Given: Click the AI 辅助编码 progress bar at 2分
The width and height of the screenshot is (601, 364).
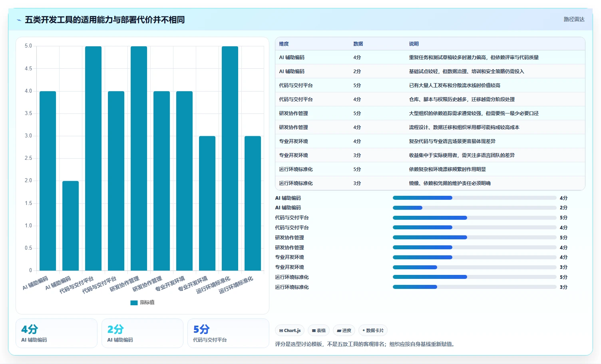Looking at the screenshot, I should pyautogui.click(x=474, y=208).
